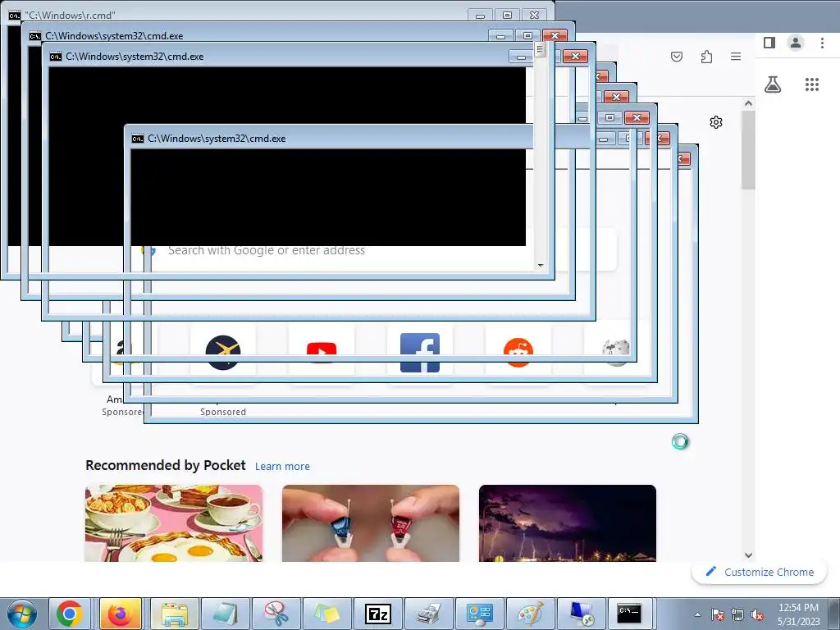Viewport: 840px width, 630px height.
Task: Click the muted volume tray icon
Action: click(x=757, y=614)
